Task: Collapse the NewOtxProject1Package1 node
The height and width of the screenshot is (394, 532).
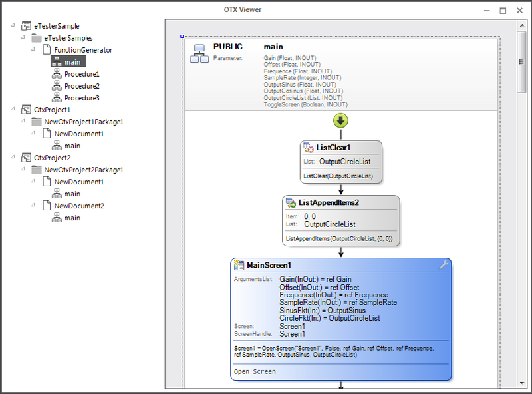Action: pos(23,120)
